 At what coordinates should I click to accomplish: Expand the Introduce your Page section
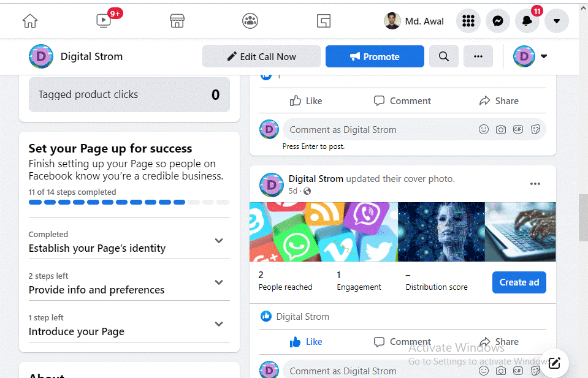(219, 323)
